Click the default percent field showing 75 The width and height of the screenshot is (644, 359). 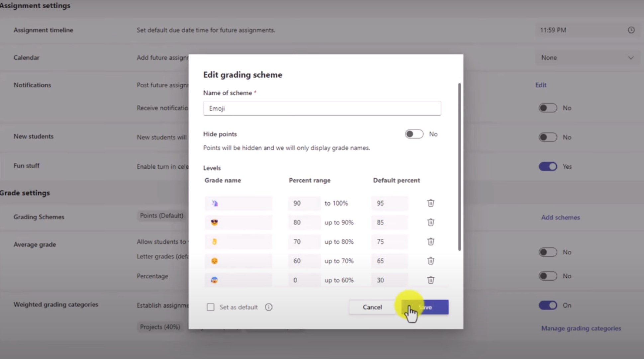(x=390, y=242)
